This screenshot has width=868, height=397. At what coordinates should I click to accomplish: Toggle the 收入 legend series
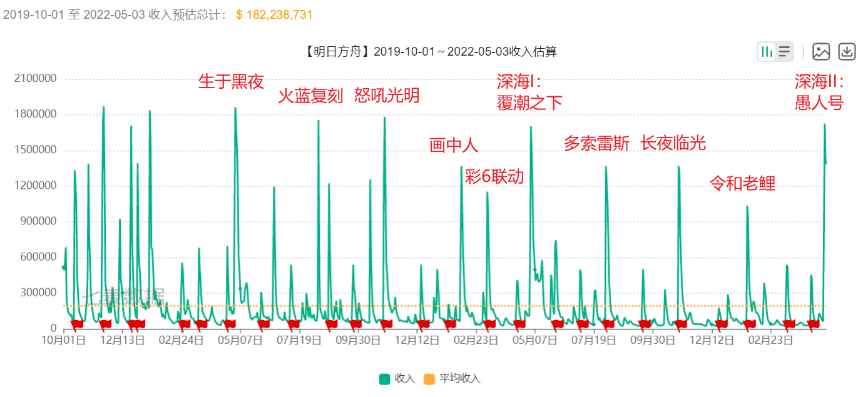397,379
